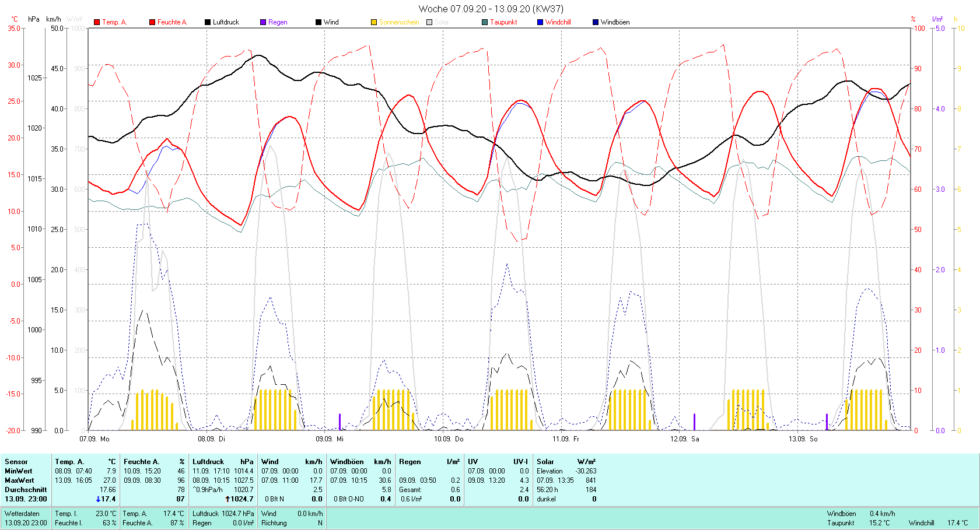Select the 'Luftdruck' legend label

pyautogui.click(x=226, y=22)
